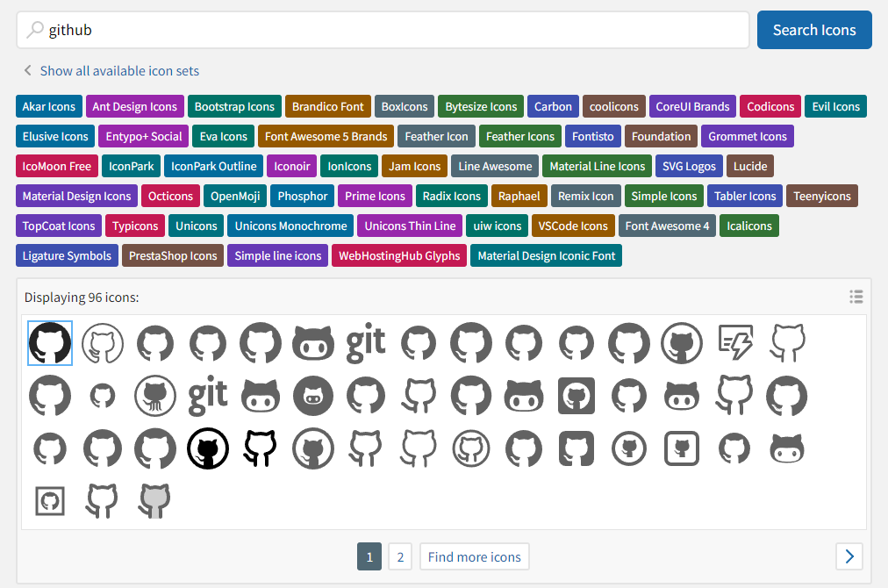Filter by VSCode Icons set

point(573,226)
